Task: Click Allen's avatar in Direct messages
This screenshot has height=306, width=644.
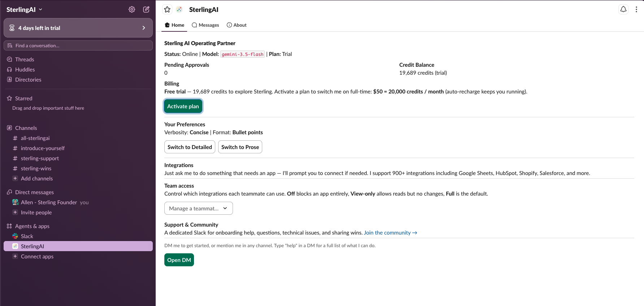Action: pyautogui.click(x=15, y=202)
